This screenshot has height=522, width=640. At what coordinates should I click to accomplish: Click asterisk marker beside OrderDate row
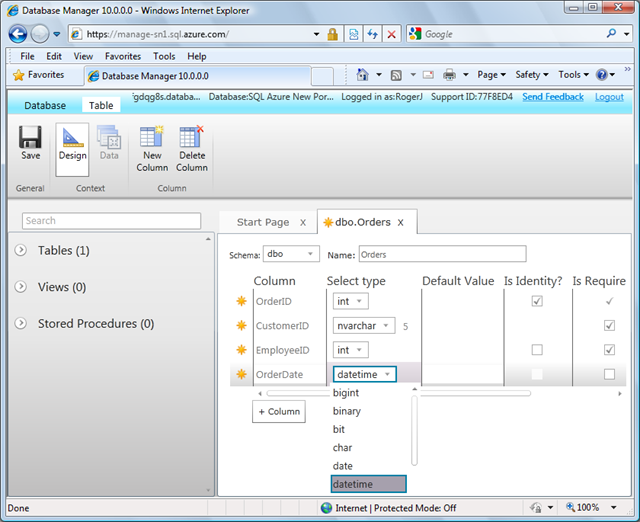click(x=241, y=374)
